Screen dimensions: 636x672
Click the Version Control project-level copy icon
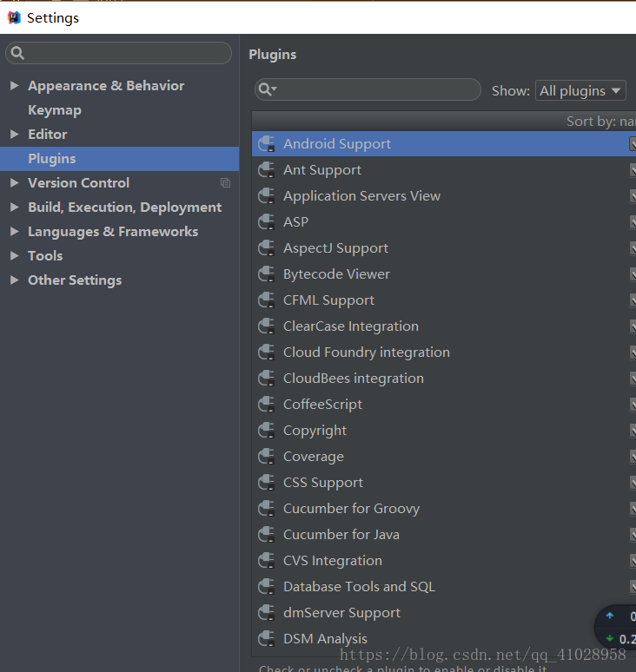coord(226,183)
